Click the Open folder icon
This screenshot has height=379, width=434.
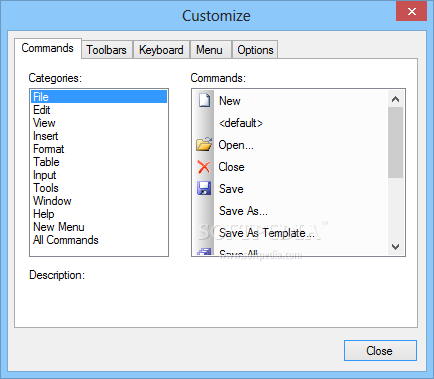click(x=204, y=144)
